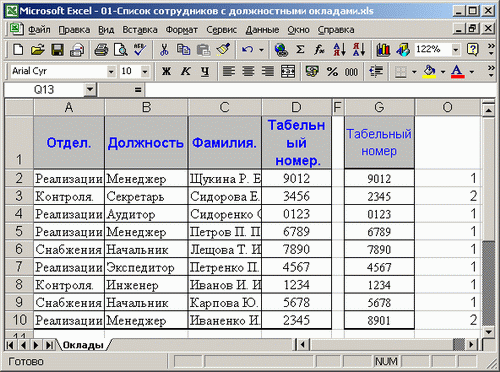Sort descending Я-А icon
This screenshot has height=372, width=500.
click(x=359, y=50)
